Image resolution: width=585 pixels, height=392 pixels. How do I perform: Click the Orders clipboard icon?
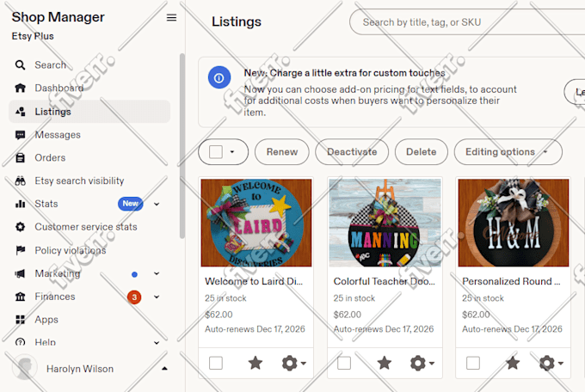point(20,158)
